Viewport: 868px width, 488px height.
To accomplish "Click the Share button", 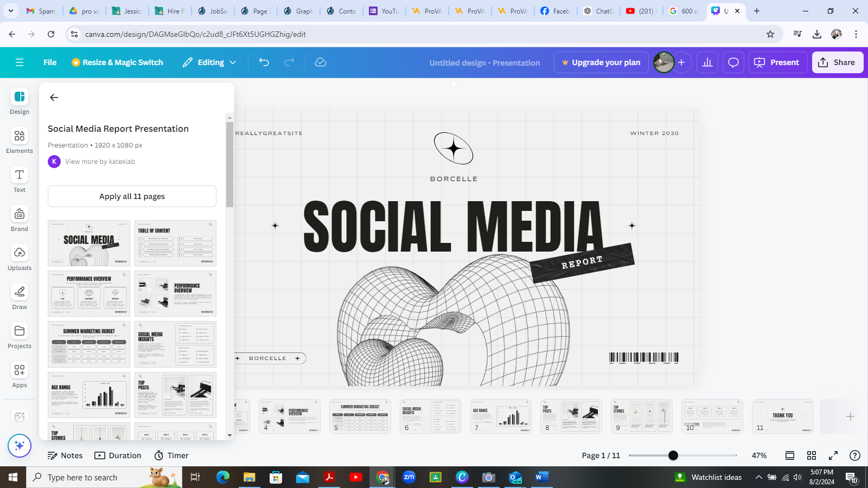I will (837, 62).
